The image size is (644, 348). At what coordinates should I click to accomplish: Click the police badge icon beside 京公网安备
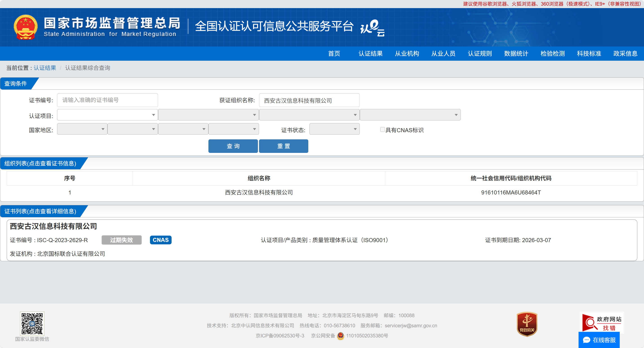pyautogui.click(x=340, y=336)
